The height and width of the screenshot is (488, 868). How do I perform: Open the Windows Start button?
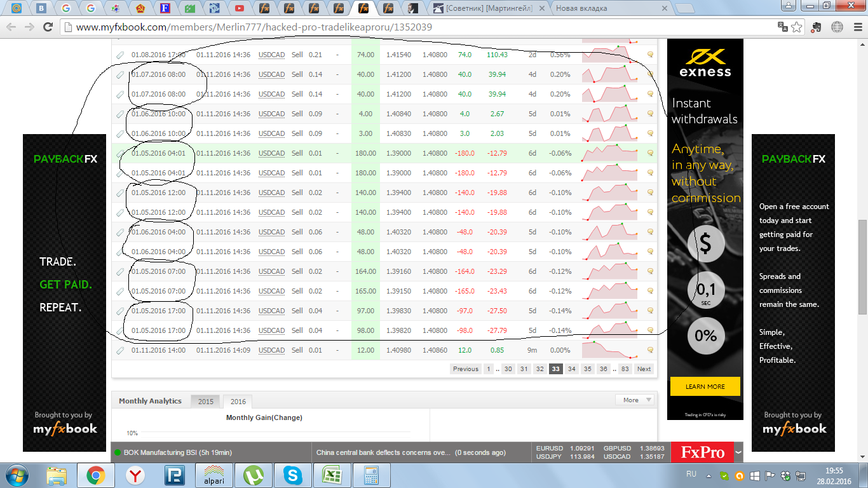(x=17, y=475)
